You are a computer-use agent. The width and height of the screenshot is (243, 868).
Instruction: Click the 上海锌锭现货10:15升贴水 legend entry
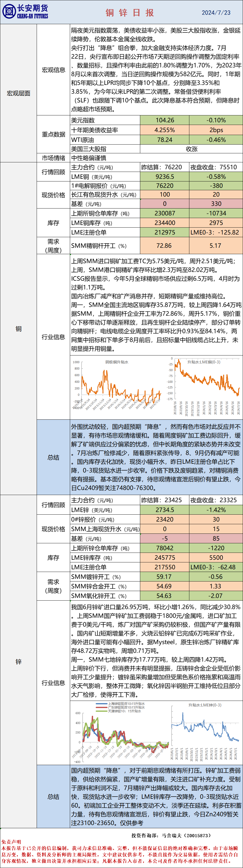click(121, 704)
